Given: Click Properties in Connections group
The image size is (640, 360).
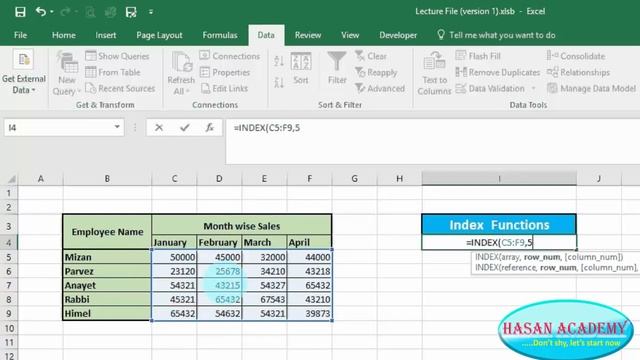Looking at the screenshot, I should pyautogui.click(x=225, y=72).
